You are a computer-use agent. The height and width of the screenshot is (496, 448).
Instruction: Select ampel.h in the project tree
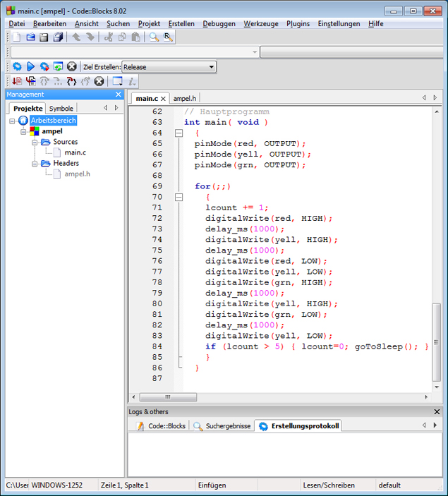tap(77, 174)
